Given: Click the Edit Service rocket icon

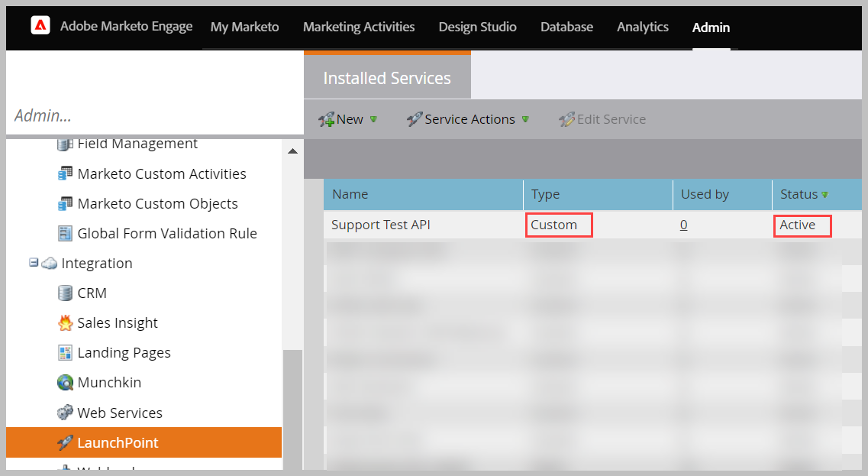Looking at the screenshot, I should [x=567, y=119].
